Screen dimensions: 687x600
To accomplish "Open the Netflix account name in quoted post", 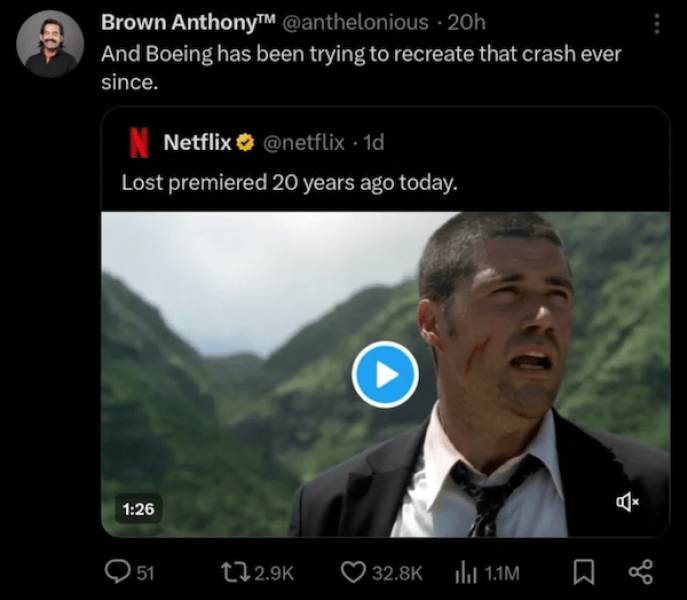I will (197, 143).
